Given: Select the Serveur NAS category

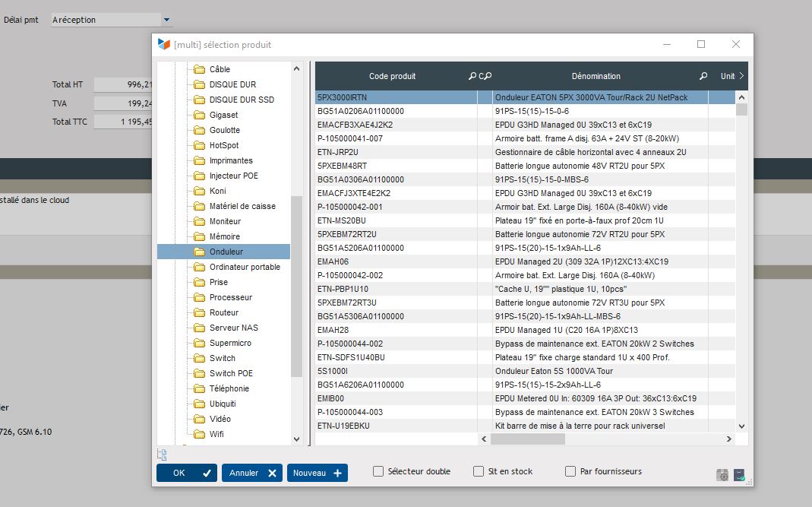Looking at the screenshot, I should pyautogui.click(x=233, y=328).
